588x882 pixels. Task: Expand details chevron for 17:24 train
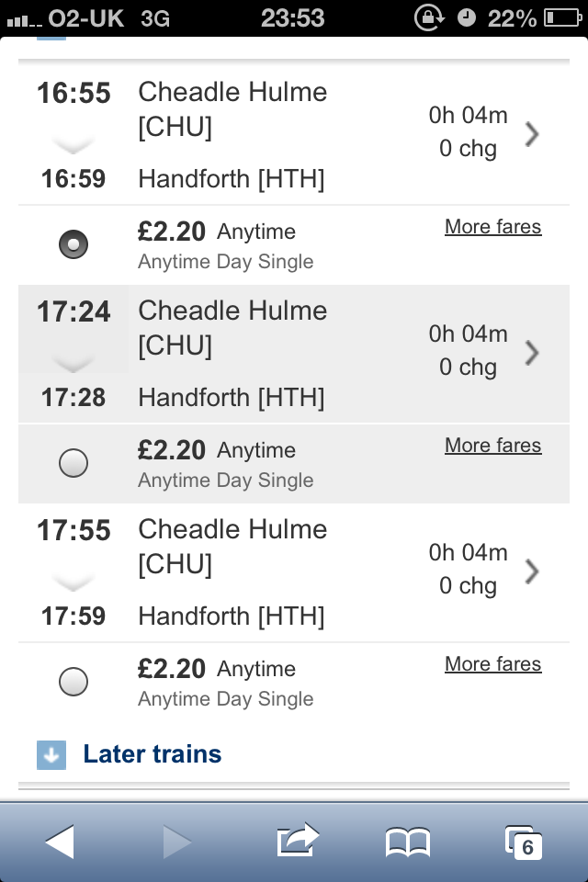tap(531, 353)
